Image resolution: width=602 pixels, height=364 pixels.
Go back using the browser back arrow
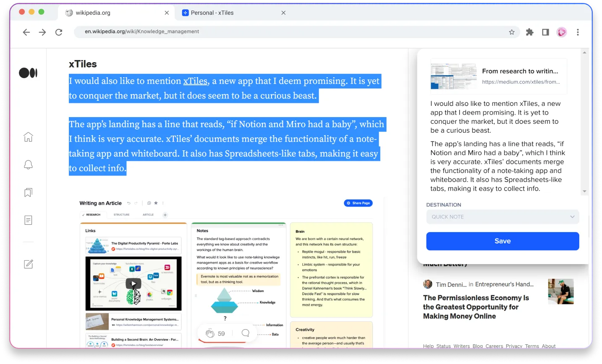[26, 32]
